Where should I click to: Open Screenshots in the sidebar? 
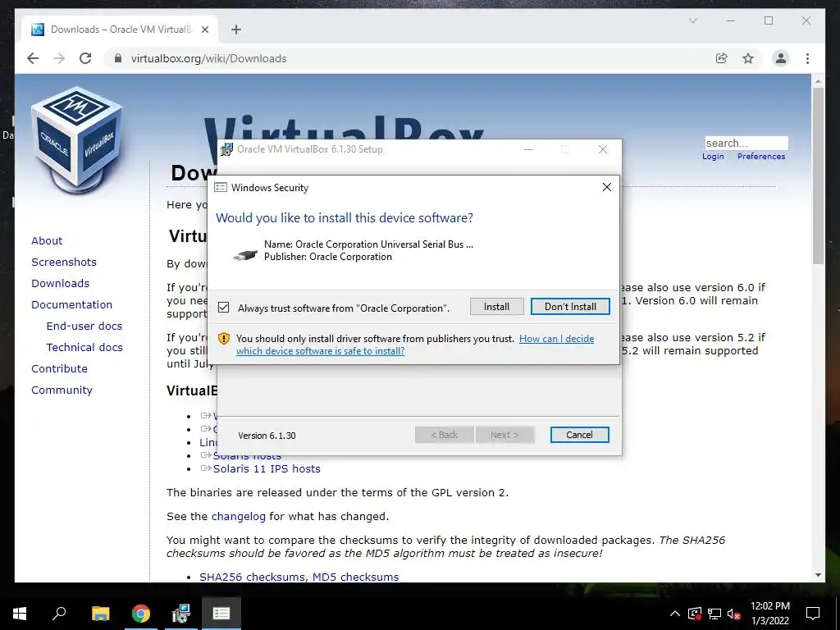[x=64, y=262]
